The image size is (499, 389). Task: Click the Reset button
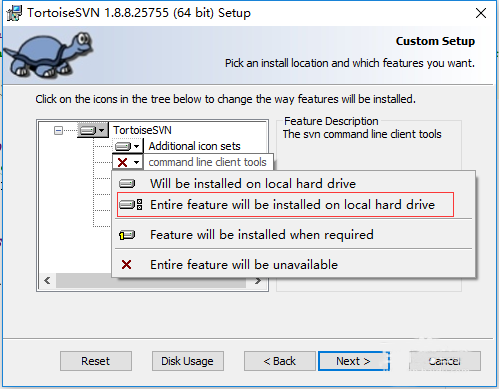pos(96,361)
